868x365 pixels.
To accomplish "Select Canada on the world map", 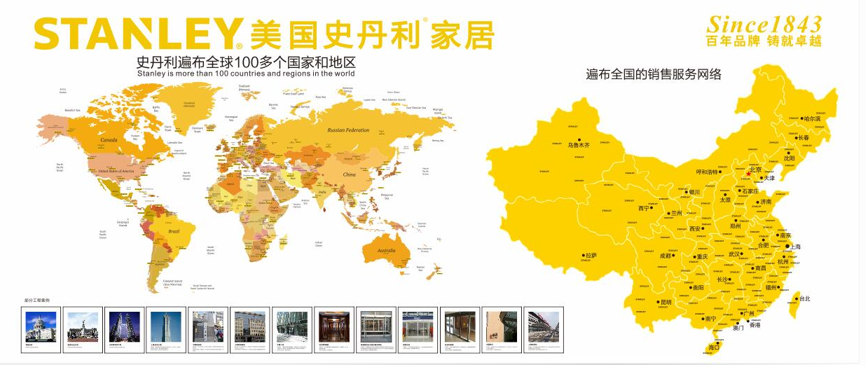I will (x=109, y=140).
